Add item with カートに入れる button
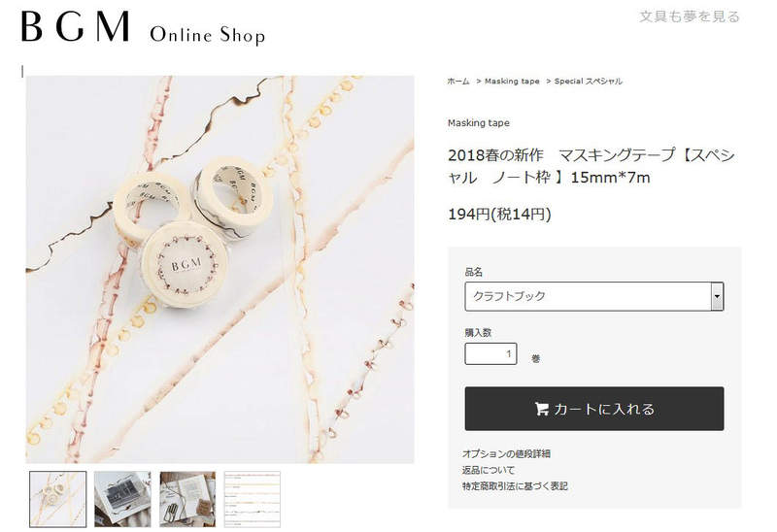Viewport: 777px width, 532px height. 594,409
